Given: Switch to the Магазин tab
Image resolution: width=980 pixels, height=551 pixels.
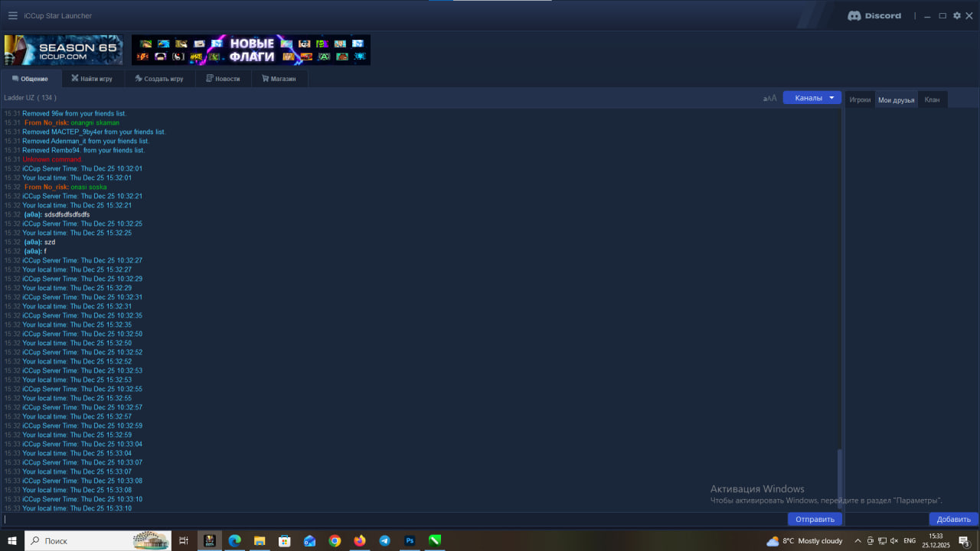Looking at the screenshot, I should [x=279, y=78].
